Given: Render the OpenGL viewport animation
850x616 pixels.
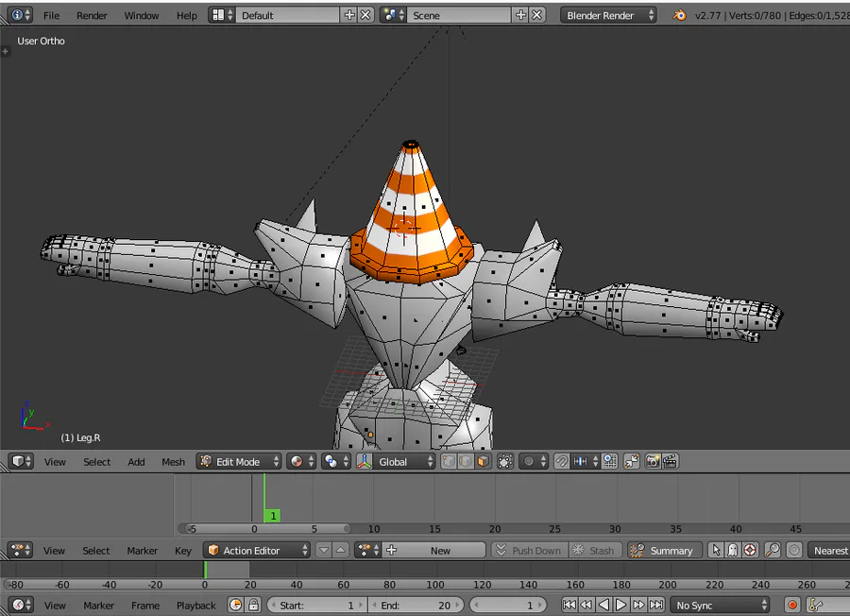Looking at the screenshot, I should 670,461.
